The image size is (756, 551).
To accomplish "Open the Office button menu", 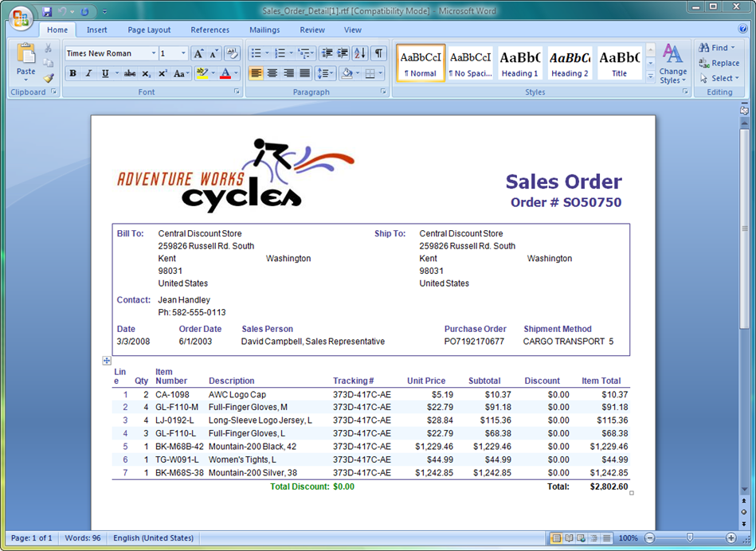I will (x=21, y=16).
